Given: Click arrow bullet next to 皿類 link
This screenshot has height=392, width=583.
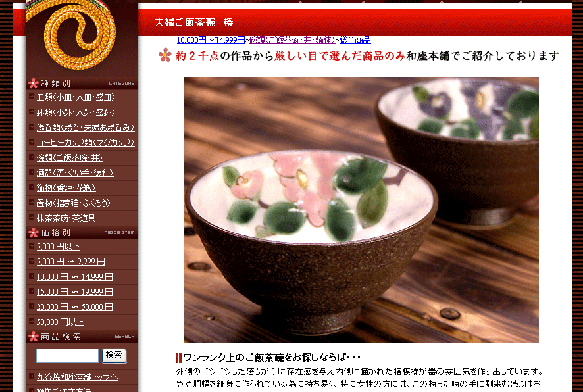Looking at the screenshot, I should click(x=32, y=97).
